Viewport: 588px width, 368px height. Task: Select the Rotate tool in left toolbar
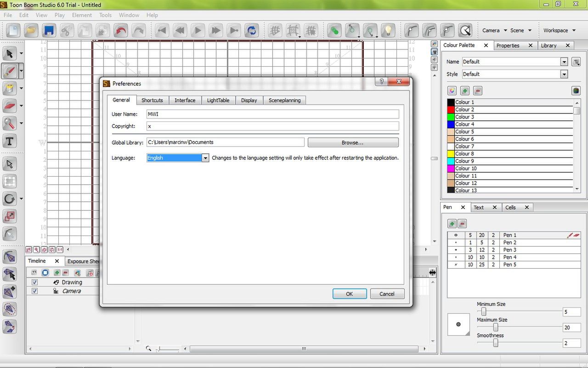click(x=9, y=199)
